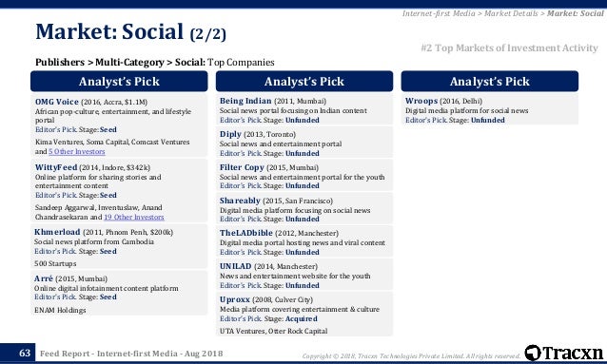Click the Wroops company title

tap(421, 101)
